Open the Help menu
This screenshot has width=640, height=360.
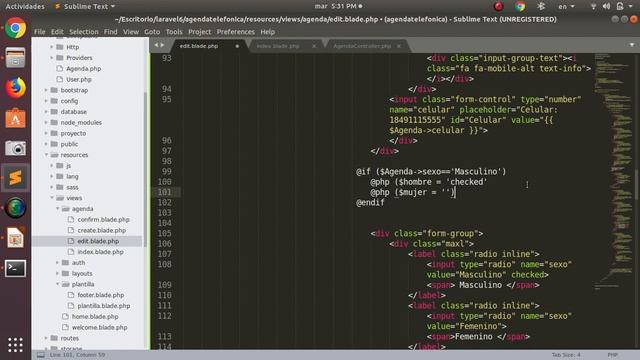(x=267, y=32)
